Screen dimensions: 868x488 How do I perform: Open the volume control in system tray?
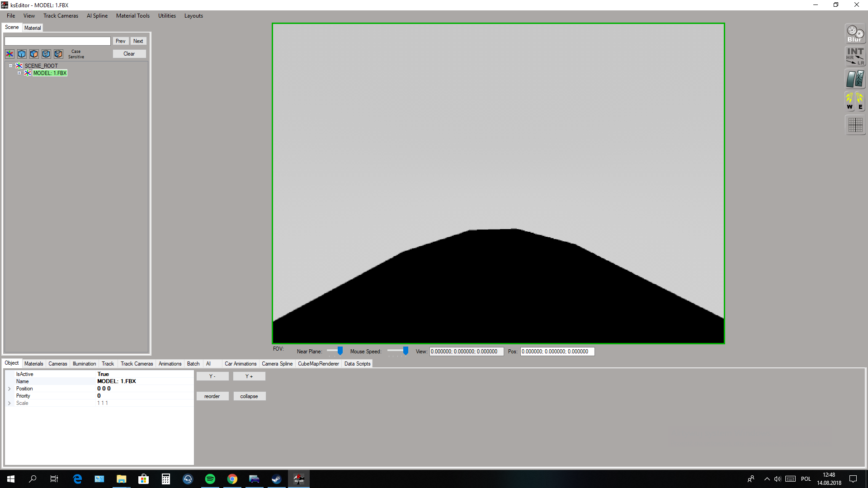[778, 479]
